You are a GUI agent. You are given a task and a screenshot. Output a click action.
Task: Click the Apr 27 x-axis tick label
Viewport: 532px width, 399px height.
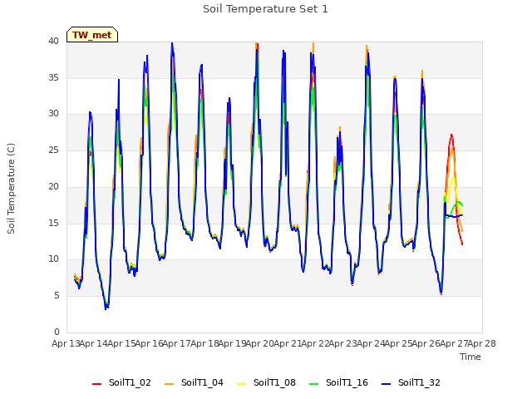tap(454, 343)
